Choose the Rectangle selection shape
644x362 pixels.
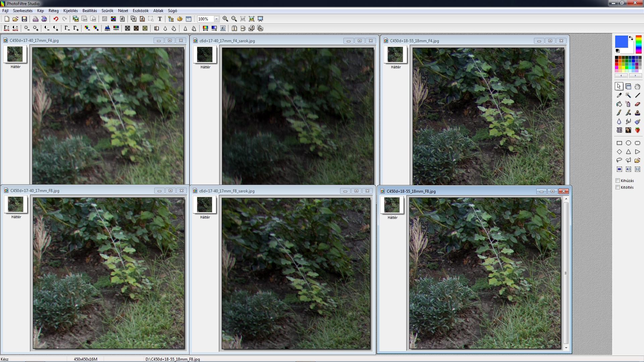pyautogui.click(x=619, y=143)
